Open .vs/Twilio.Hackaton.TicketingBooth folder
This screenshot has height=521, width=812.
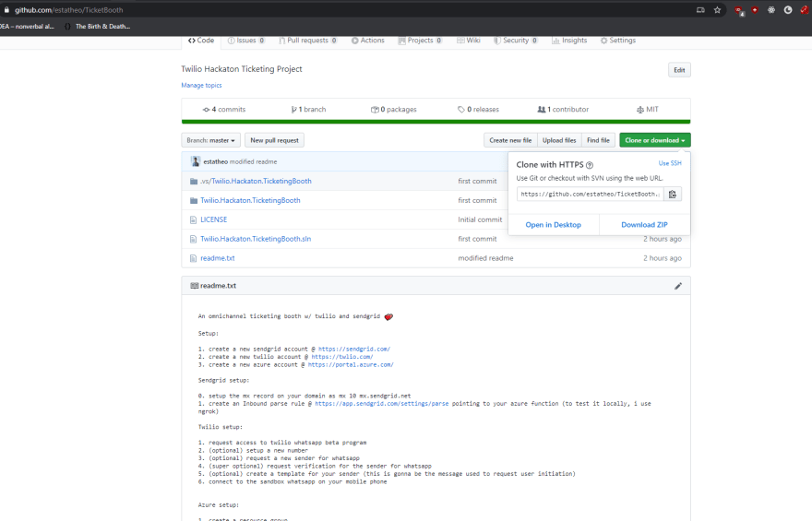[x=256, y=181]
